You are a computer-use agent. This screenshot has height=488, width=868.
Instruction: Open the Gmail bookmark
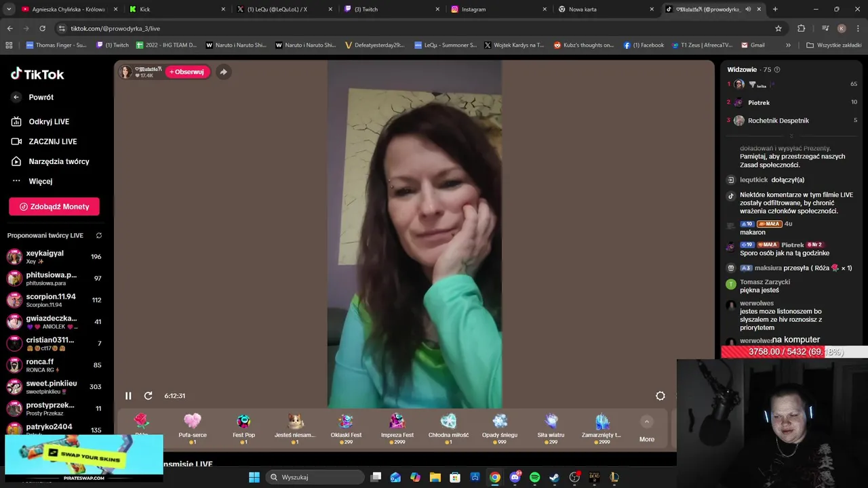click(753, 45)
